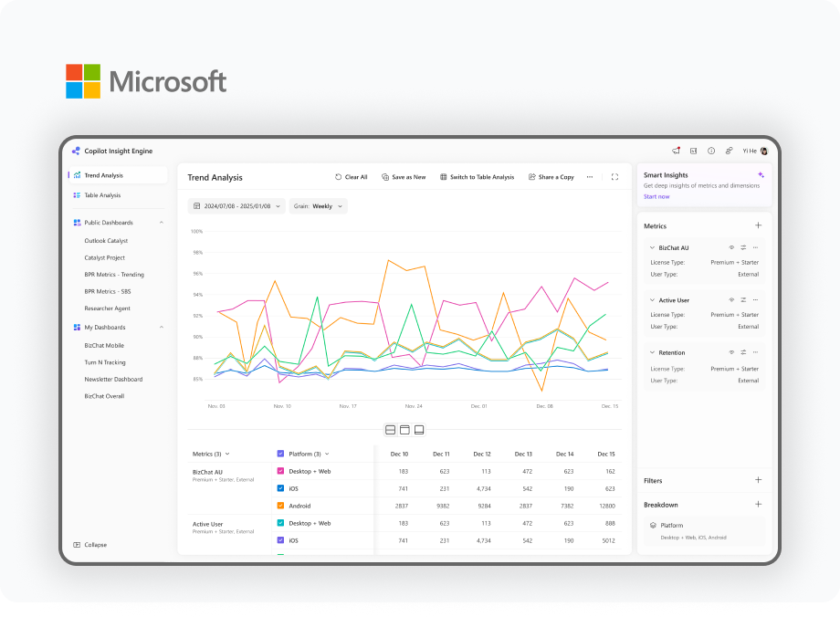Switch to Table Analysis

478,177
